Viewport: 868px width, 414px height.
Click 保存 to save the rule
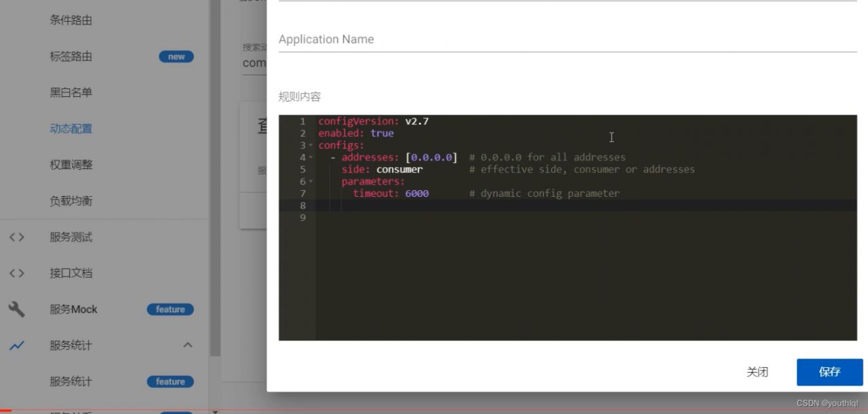830,372
